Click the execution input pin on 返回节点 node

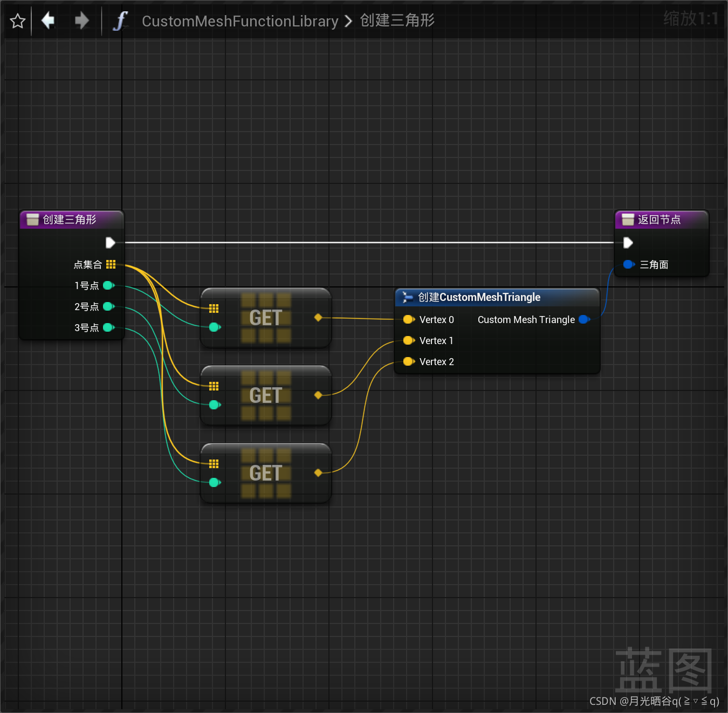(x=627, y=243)
